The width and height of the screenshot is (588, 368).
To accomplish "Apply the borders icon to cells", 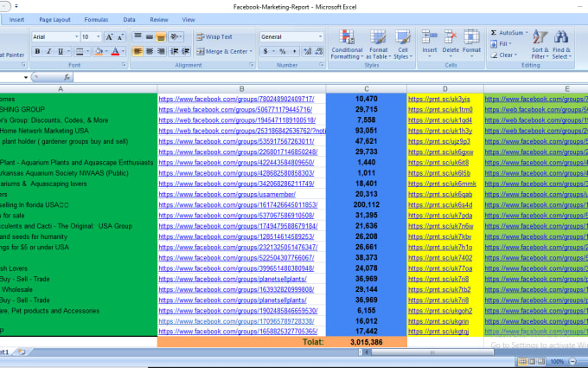I will coord(80,51).
